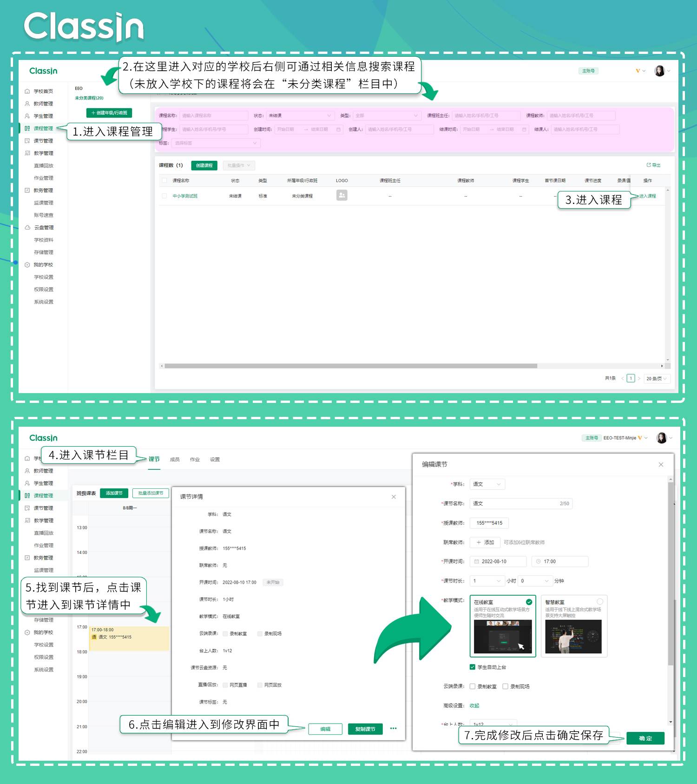Viewport: 697px width, 784px height.
Task: Click the 编辑课节 dialog vertical scrollbar
Action: point(671,573)
